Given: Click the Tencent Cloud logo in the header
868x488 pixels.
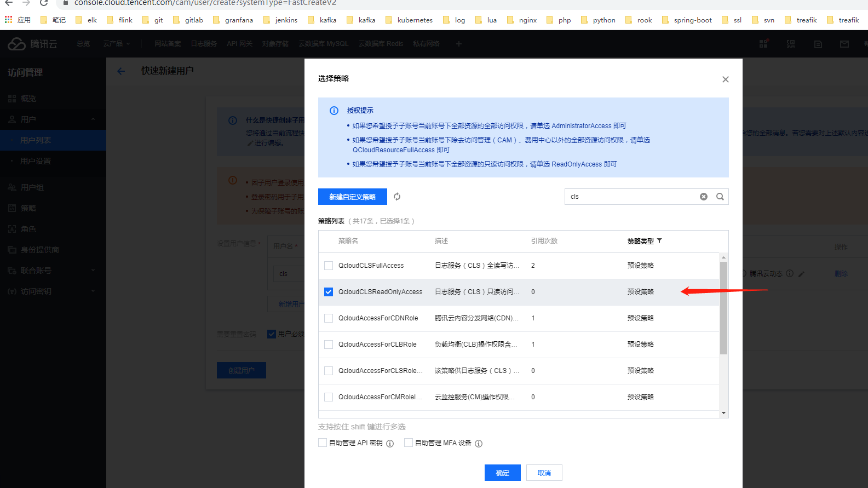Looking at the screenshot, I should click(32, 44).
